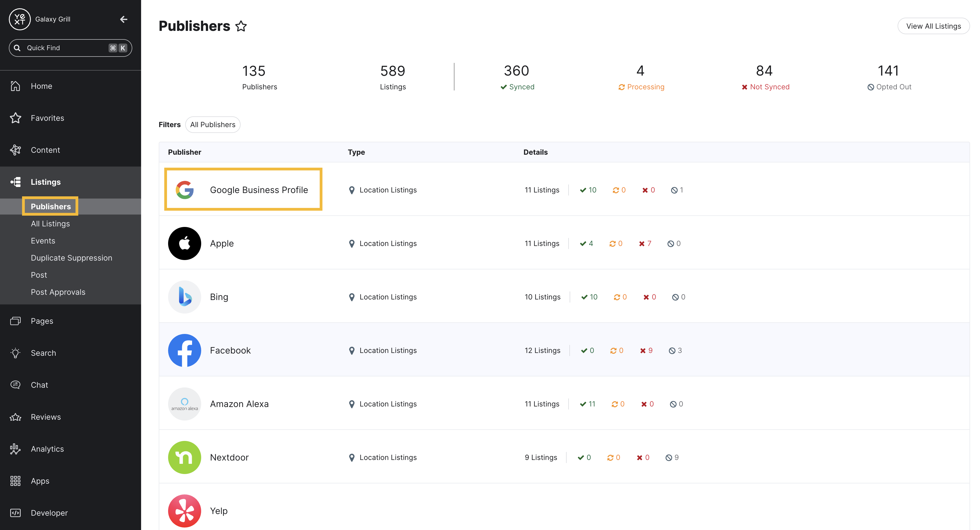Go to the All Listings submenu item
The height and width of the screenshot is (530, 980).
point(50,223)
